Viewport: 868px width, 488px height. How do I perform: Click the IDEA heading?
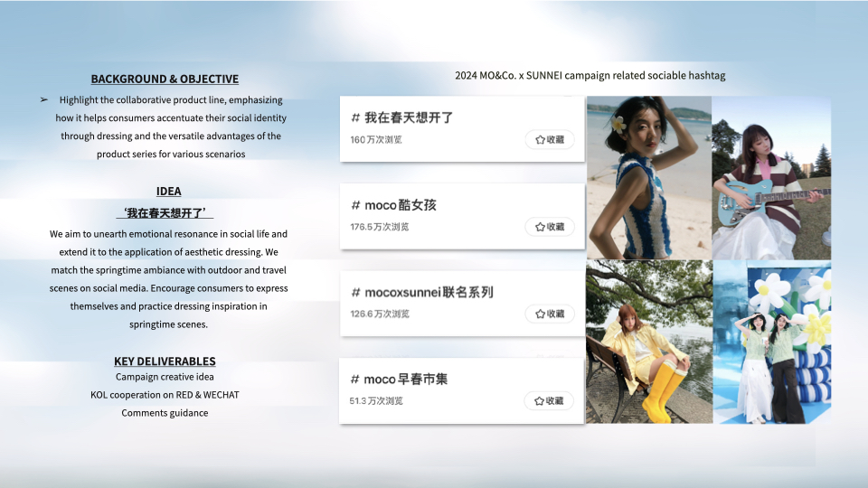168,191
